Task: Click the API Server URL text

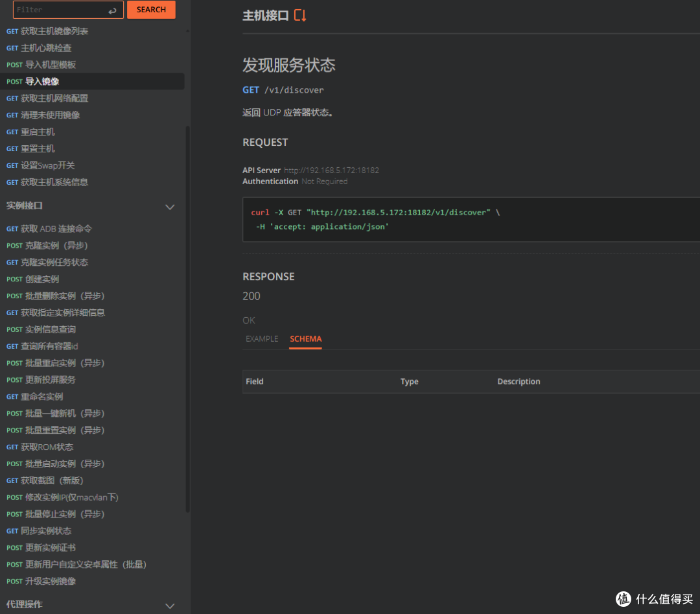Action: 331,170
